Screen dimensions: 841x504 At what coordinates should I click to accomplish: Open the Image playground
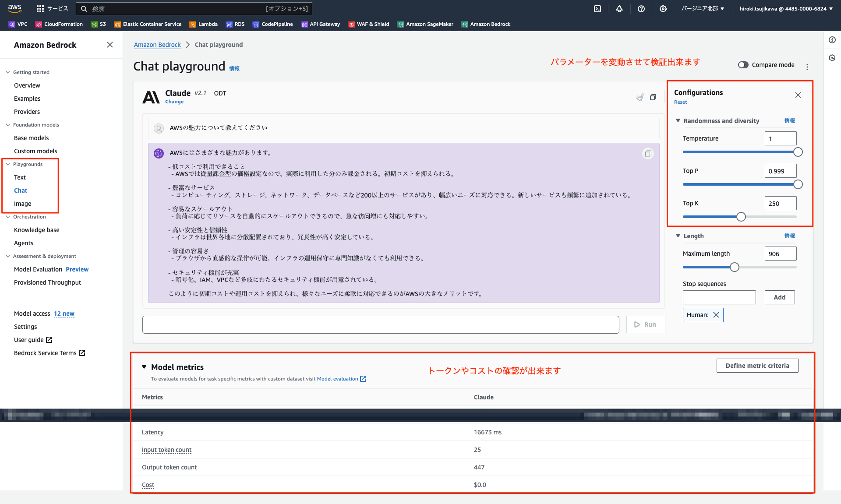(x=22, y=204)
